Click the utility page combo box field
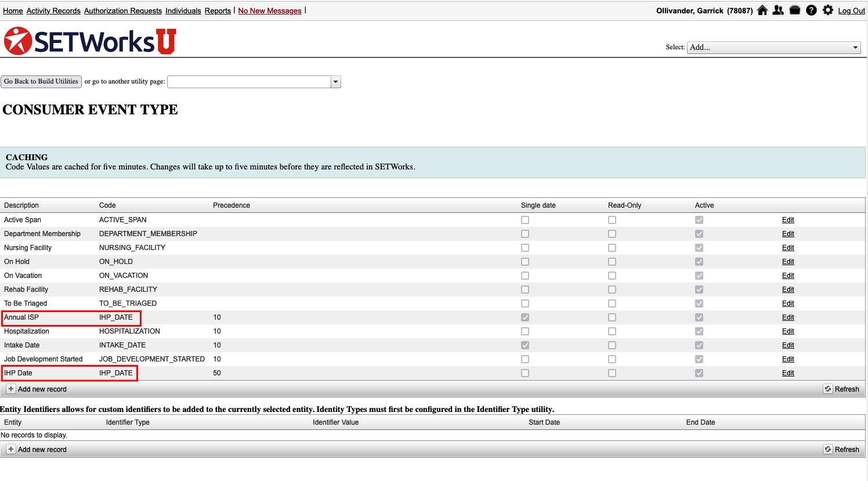 pyautogui.click(x=249, y=82)
